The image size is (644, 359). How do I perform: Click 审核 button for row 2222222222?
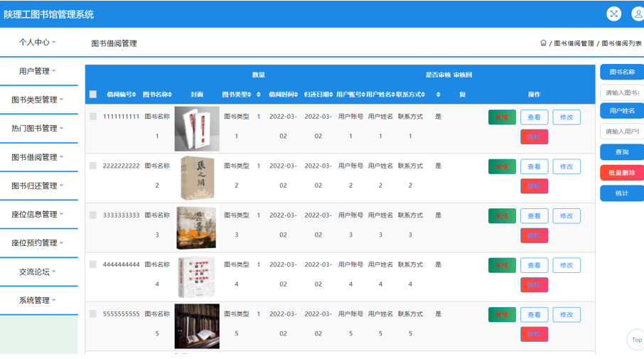point(502,166)
